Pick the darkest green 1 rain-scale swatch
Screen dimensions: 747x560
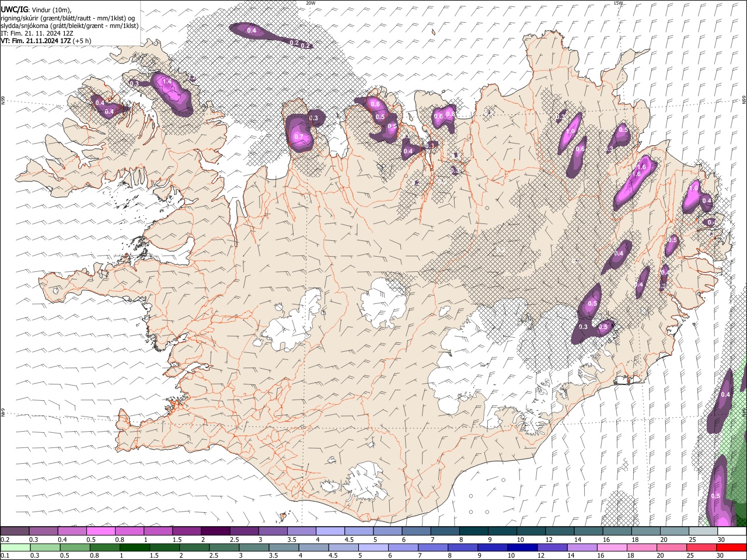[x=134, y=547]
